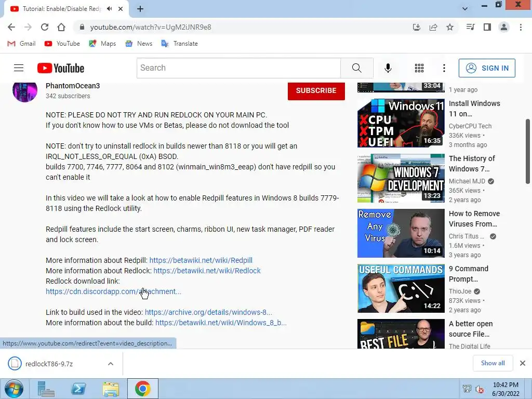The image size is (532, 399).
Task: Install app icon in address bar
Action: point(417,27)
